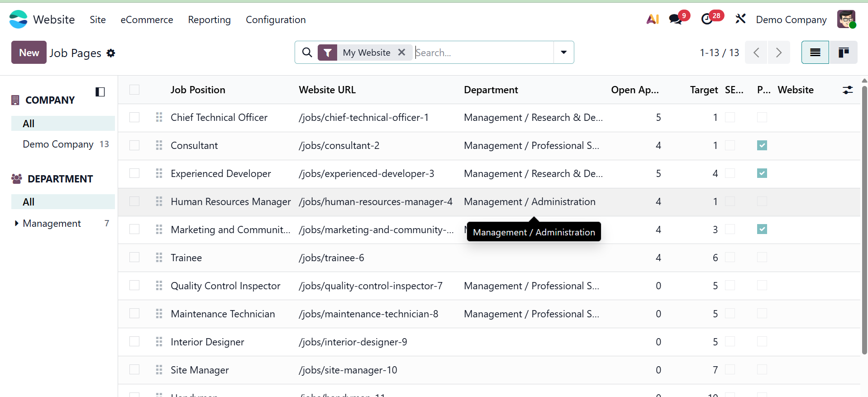Switch to Kanban view
This screenshot has height=397, width=868.
843,53
